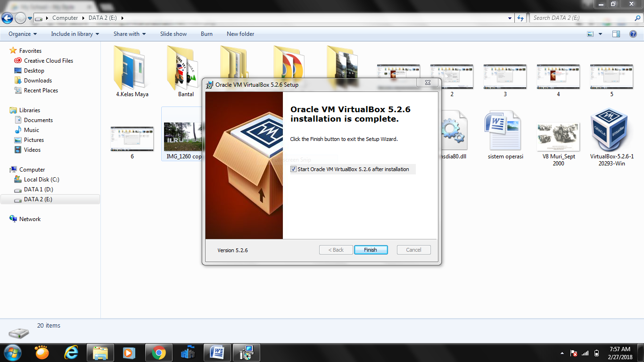Select Downloads in the navigation pane

click(38, 81)
